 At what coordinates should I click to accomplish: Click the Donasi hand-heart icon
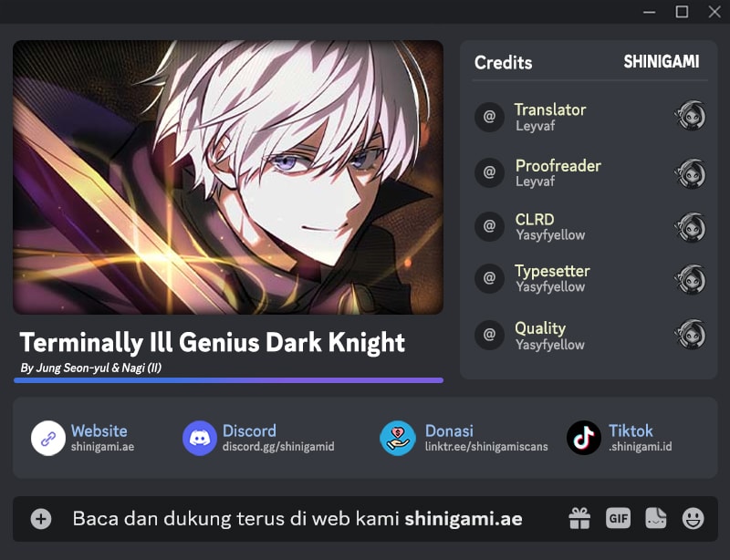(x=397, y=438)
